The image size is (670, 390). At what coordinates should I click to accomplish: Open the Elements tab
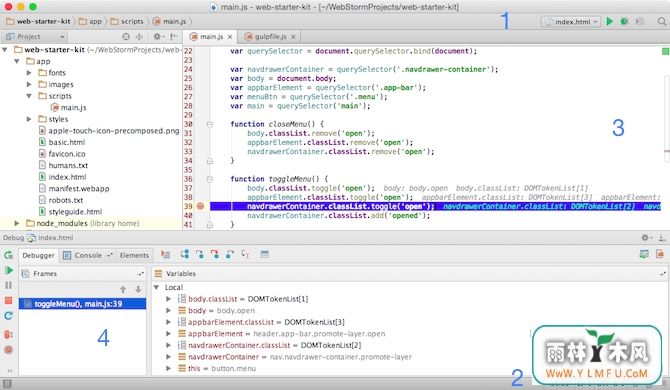pyautogui.click(x=134, y=255)
